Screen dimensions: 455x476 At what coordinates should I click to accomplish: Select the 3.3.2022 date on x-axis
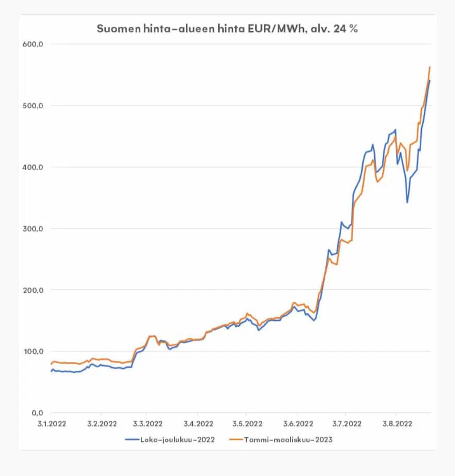147,424
